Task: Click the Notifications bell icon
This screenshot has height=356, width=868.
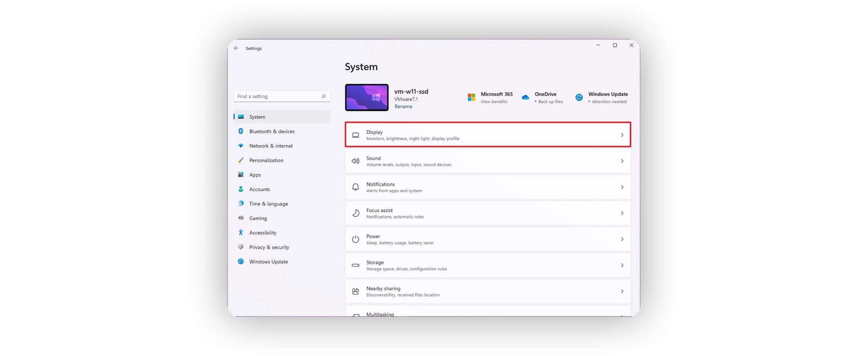Action: coord(355,187)
